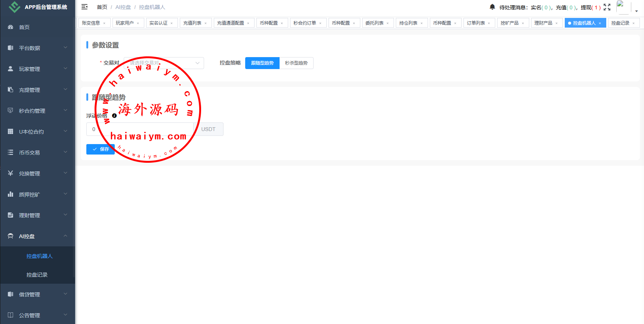Switch to the 控盘记录 tab

pyautogui.click(x=620, y=23)
